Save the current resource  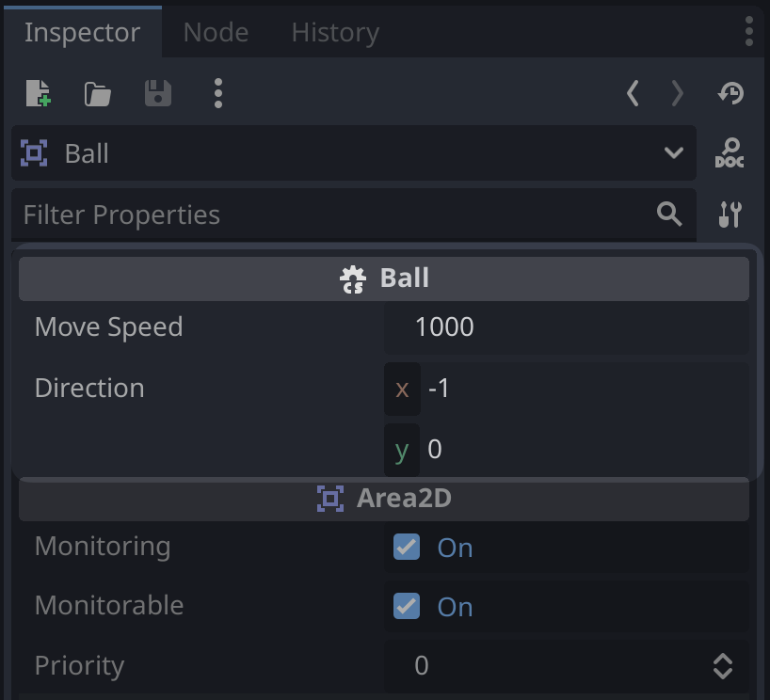(x=157, y=93)
